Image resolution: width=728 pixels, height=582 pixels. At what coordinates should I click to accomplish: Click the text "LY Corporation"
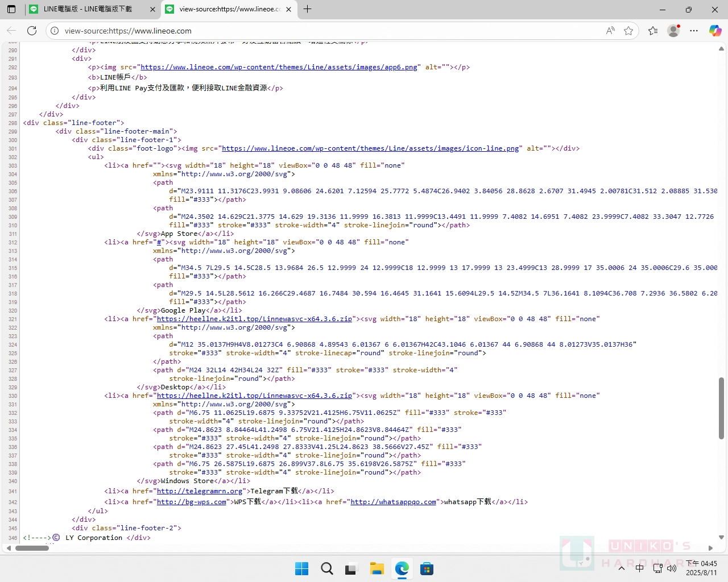94,538
